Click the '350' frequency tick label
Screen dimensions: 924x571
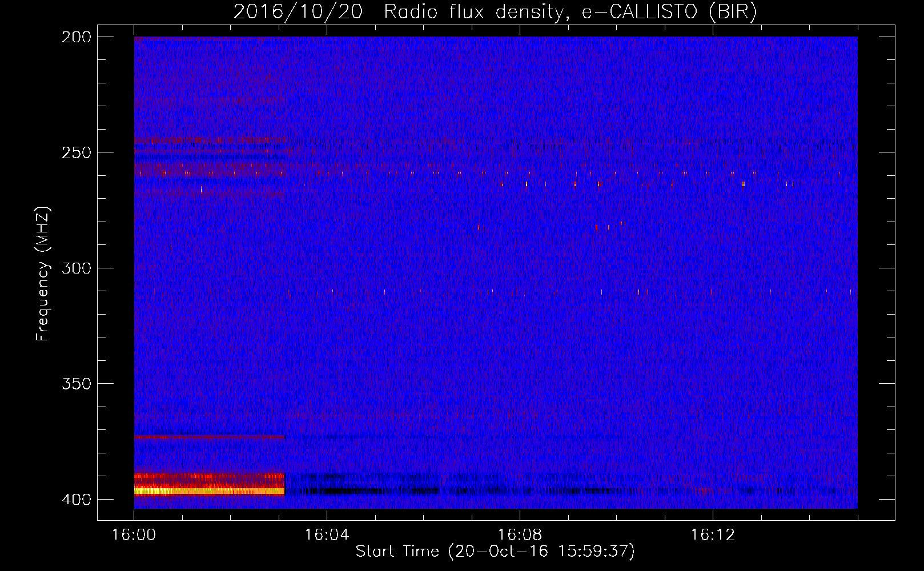76,384
